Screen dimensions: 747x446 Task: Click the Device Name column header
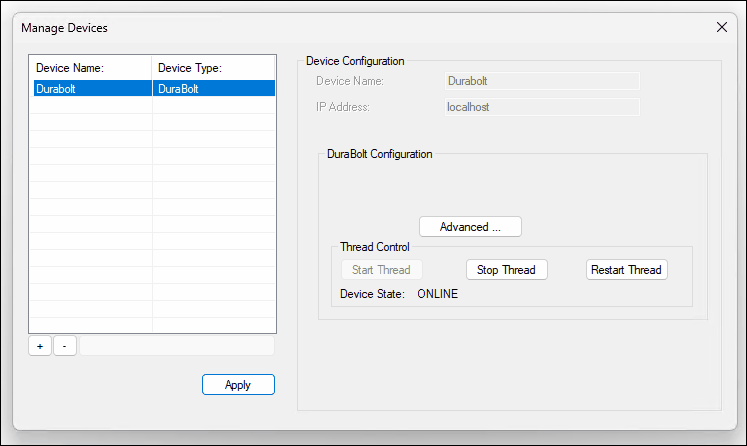point(91,68)
